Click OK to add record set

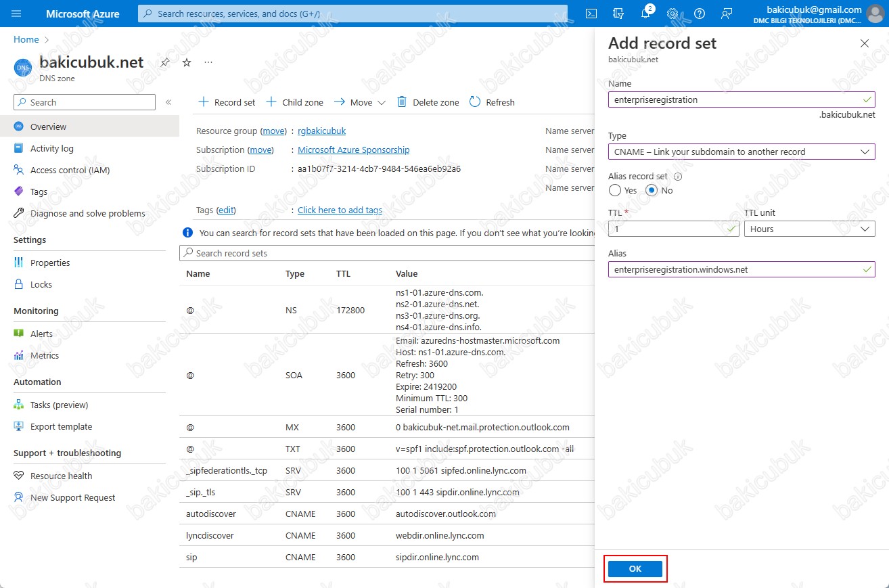(635, 569)
